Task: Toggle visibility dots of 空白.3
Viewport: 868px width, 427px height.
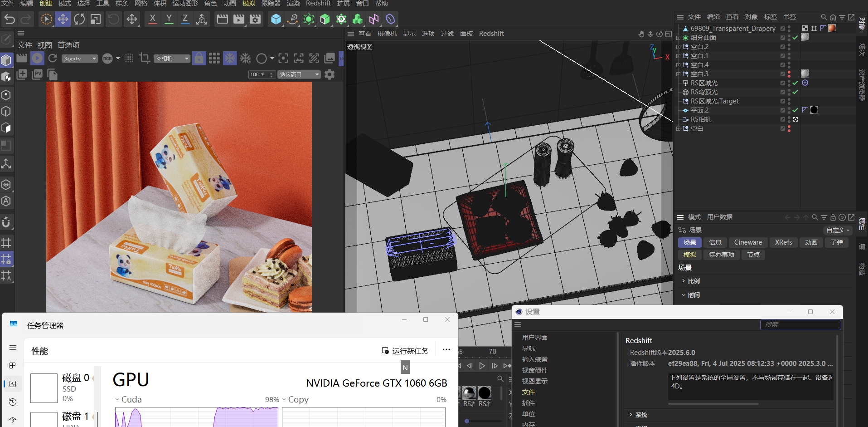Action: tap(789, 74)
